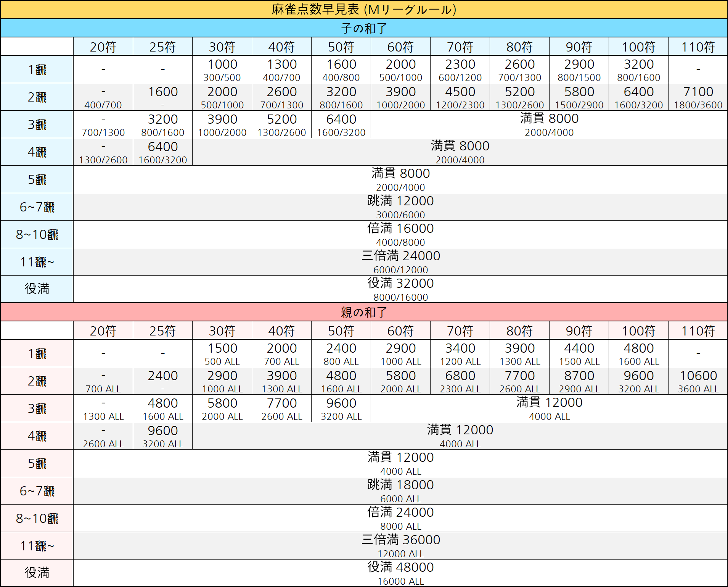
Task: Click the 倍満 16000 4000/8000 cell
Action: (400, 234)
